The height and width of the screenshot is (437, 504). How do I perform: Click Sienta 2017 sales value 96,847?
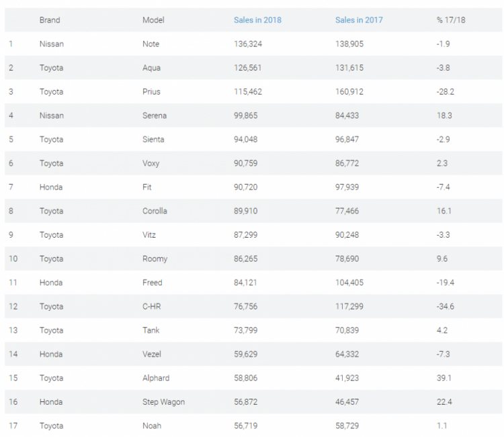[347, 140]
